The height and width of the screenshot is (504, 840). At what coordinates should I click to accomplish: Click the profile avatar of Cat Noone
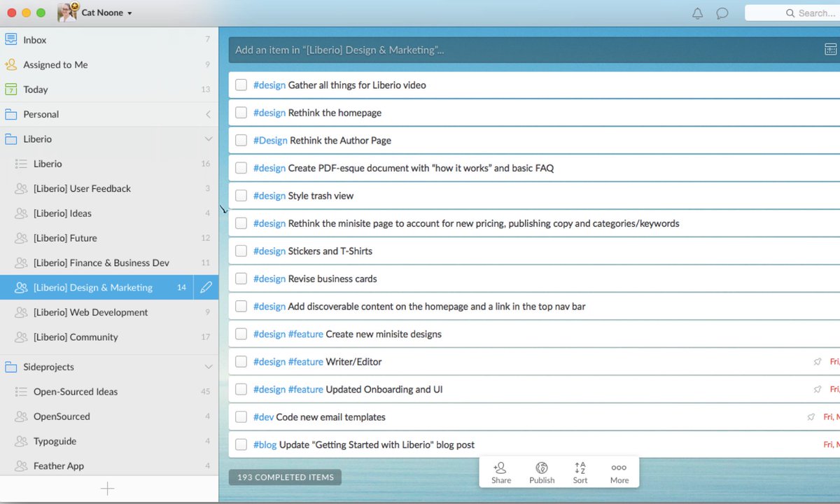pos(67,13)
